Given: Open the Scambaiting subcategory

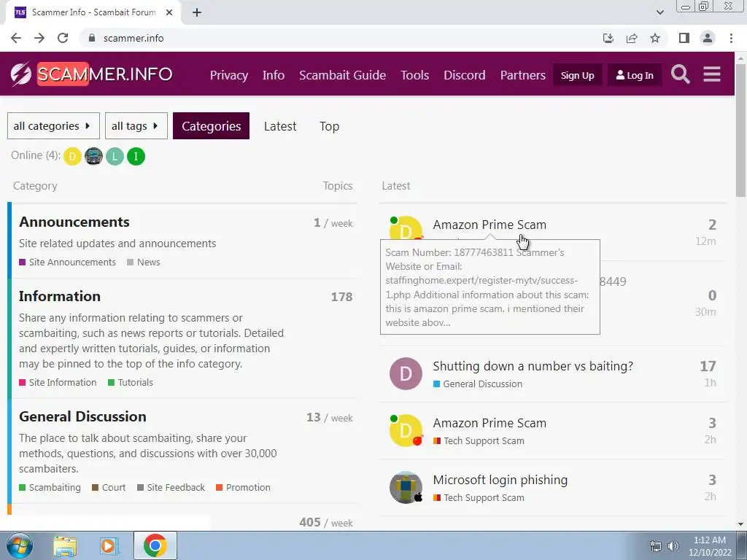Looking at the screenshot, I should point(50,488).
